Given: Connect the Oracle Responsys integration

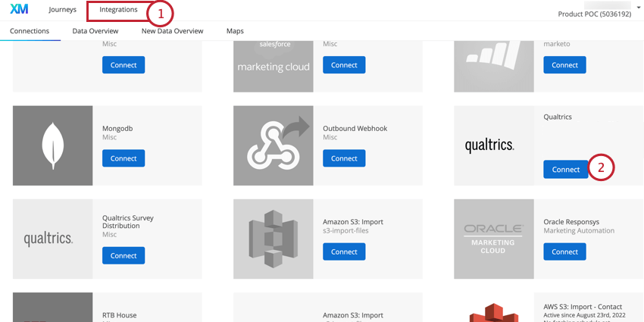Looking at the screenshot, I should 564,252.
